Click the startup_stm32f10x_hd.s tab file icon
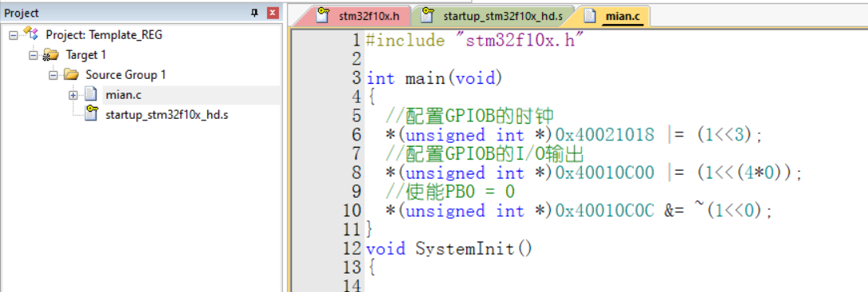Screen dimensions: 868x292 [426, 15]
